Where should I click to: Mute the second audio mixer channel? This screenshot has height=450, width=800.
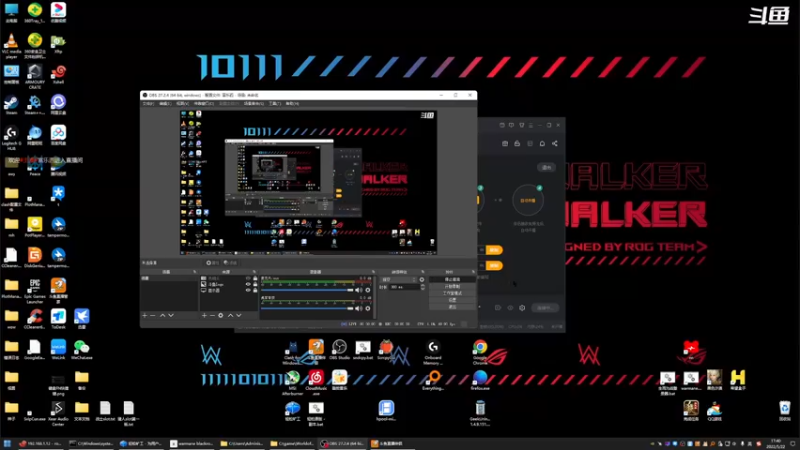(359, 309)
